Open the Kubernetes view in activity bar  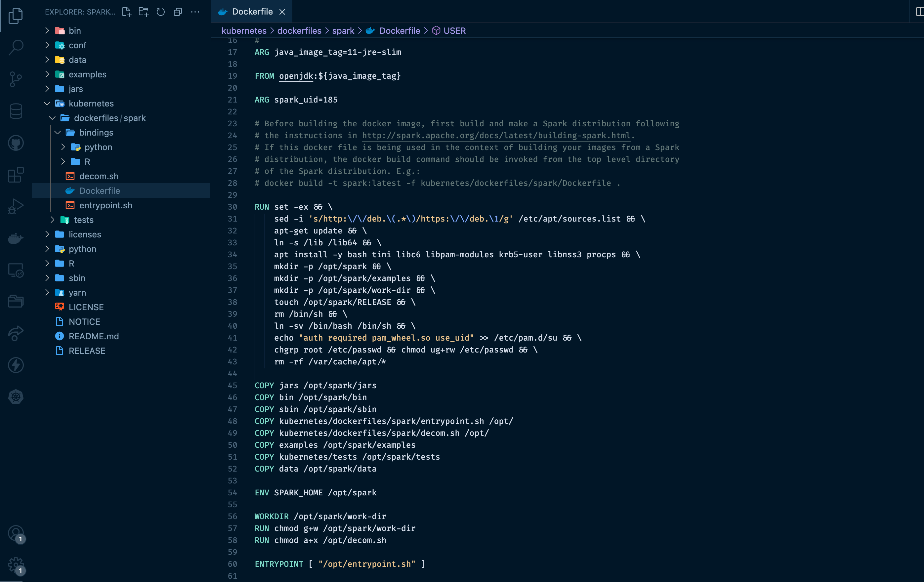point(16,397)
